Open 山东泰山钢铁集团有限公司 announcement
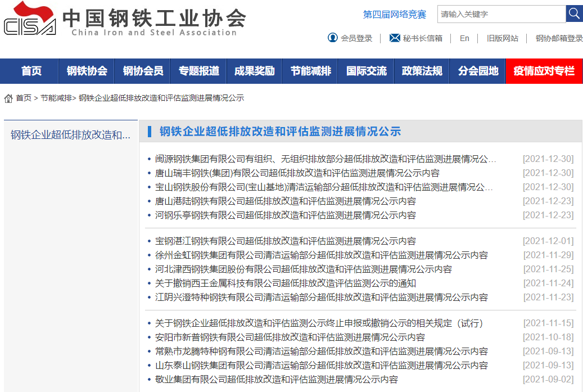This screenshot has width=583, height=392. tap(321, 366)
